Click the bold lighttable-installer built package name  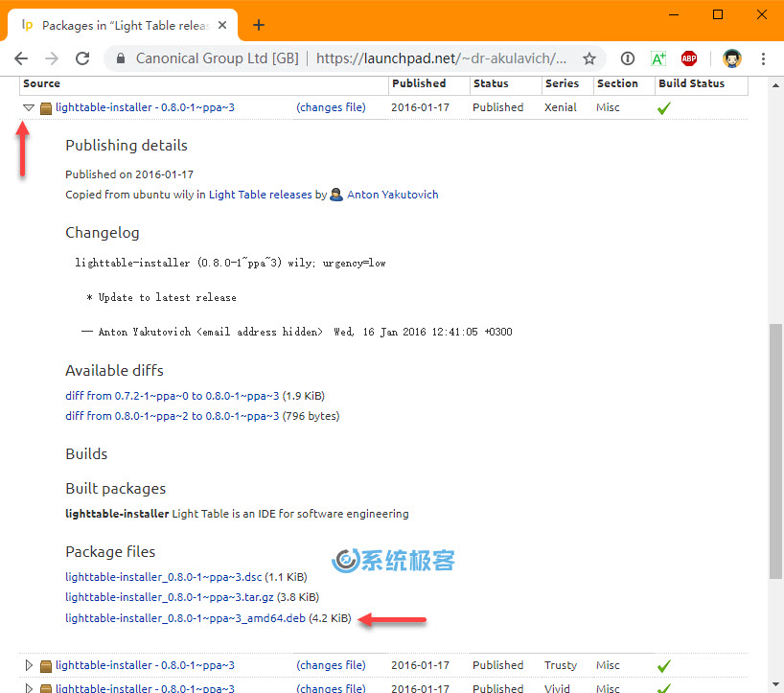coord(117,514)
